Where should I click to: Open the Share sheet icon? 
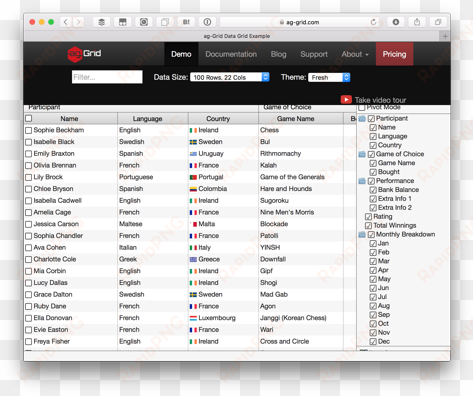point(417,22)
